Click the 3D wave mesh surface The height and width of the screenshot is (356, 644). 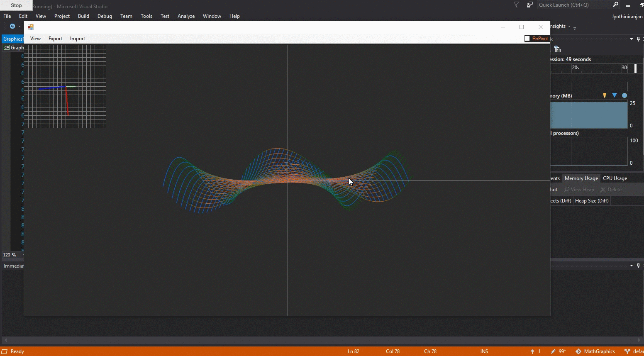tap(286, 180)
